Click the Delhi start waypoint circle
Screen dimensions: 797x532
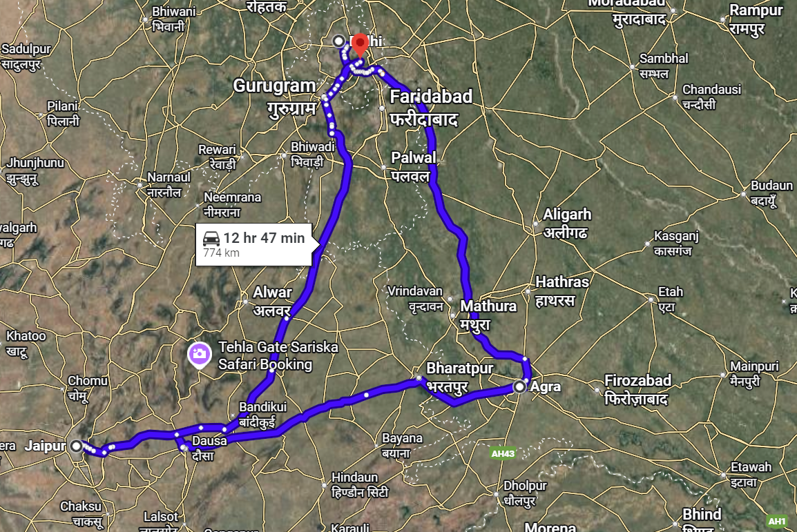[x=338, y=41]
